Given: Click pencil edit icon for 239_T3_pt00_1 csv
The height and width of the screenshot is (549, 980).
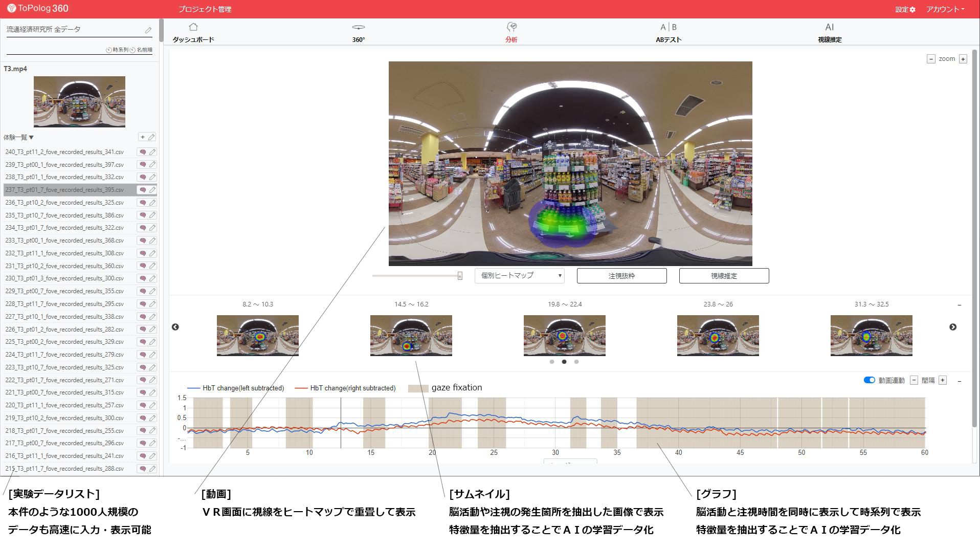Looking at the screenshot, I should [x=152, y=165].
